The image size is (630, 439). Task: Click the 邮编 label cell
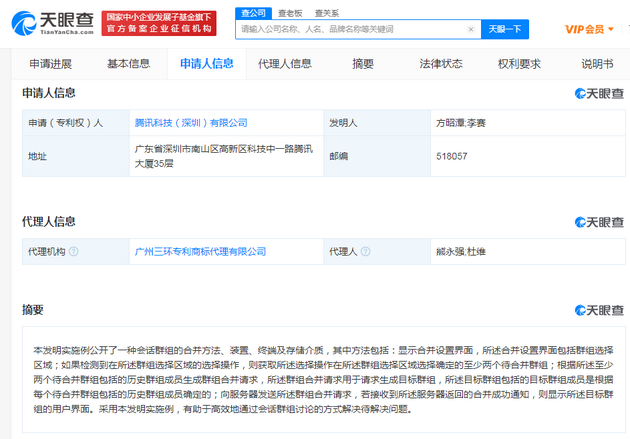377,156
